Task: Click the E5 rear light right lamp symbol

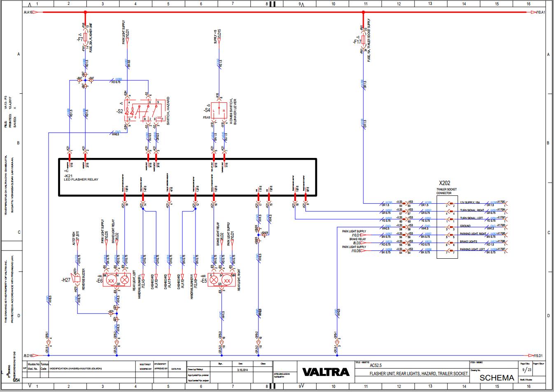Action: (222, 280)
